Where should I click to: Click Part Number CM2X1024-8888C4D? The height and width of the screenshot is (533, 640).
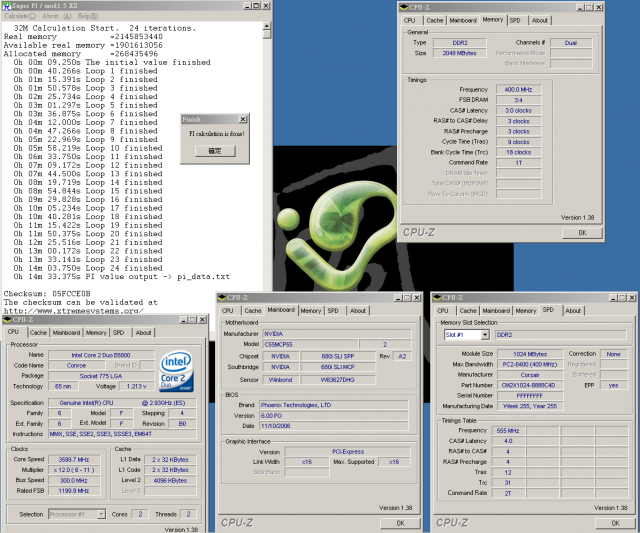[x=530, y=385]
